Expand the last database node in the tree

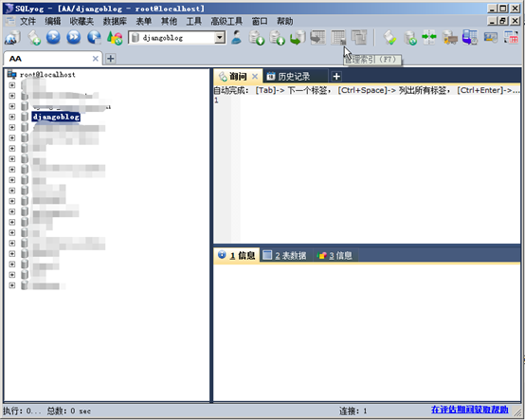12,285
